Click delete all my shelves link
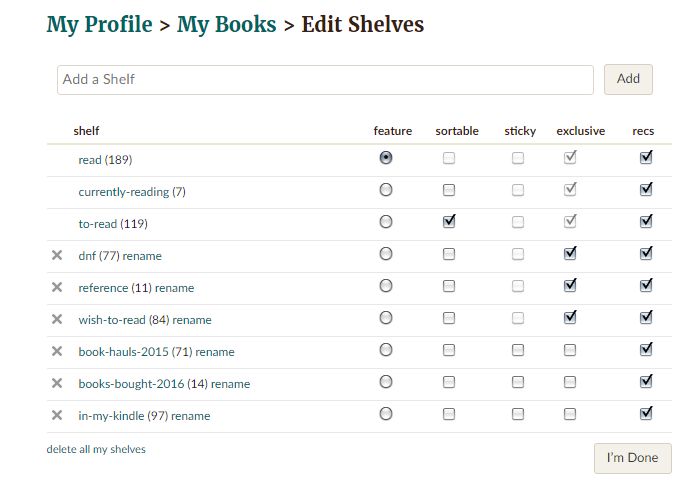Viewport: 691px width, 500px height. (x=96, y=450)
